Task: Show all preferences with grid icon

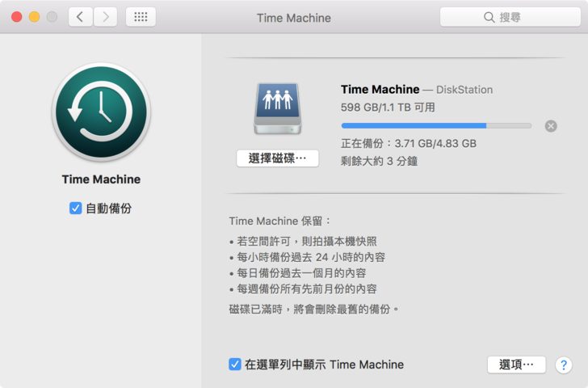Action: [141, 17]
